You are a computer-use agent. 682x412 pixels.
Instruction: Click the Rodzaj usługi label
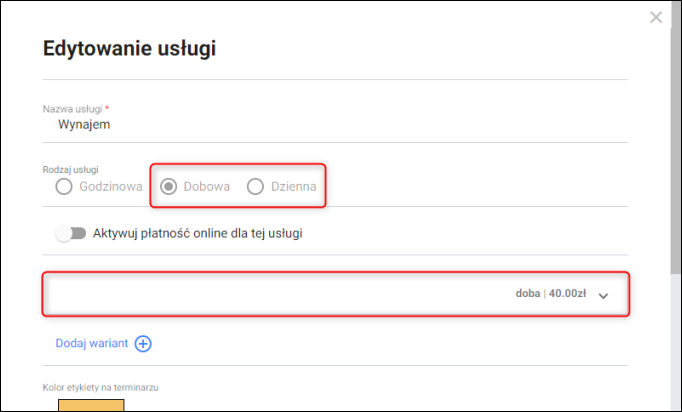coord(70,169)
